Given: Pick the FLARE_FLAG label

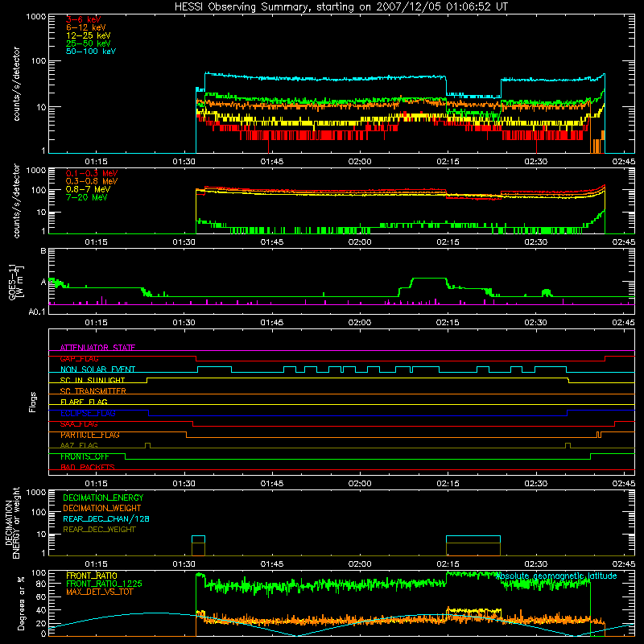Looking at the screenshot, I should [84, 402].
